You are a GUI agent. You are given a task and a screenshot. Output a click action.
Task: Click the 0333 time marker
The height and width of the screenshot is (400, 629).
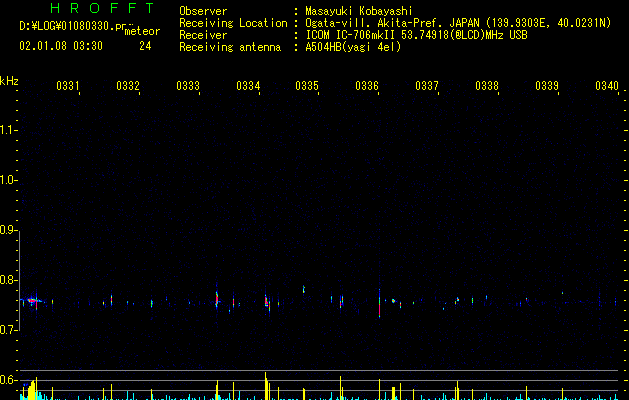(x=188, y=85)
